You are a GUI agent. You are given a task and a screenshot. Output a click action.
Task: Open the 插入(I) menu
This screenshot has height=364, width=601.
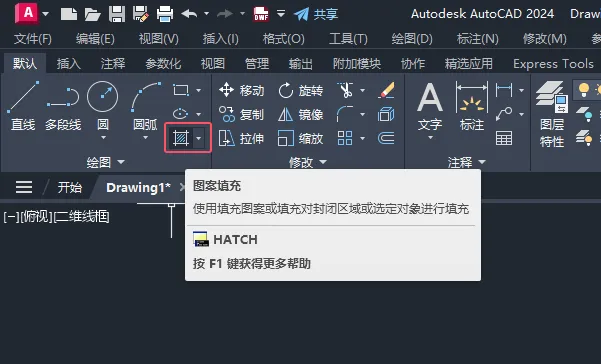click(220, 39)
